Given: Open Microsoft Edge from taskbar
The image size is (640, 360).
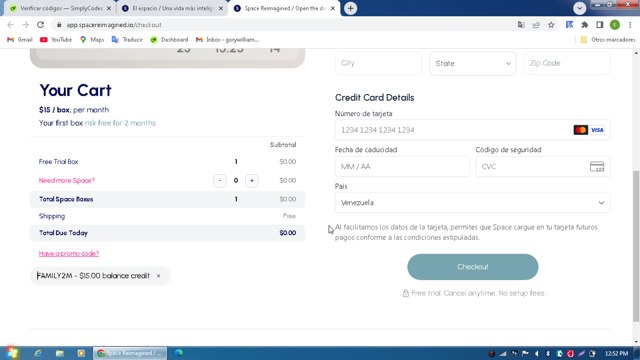Looking at the screenshot, I should [x=179, y=353].
